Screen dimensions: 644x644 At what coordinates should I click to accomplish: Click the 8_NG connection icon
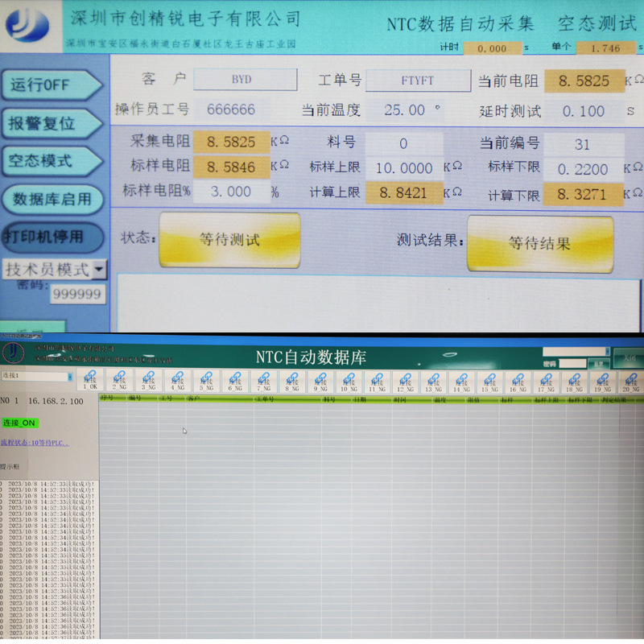(x=292, y=381)
